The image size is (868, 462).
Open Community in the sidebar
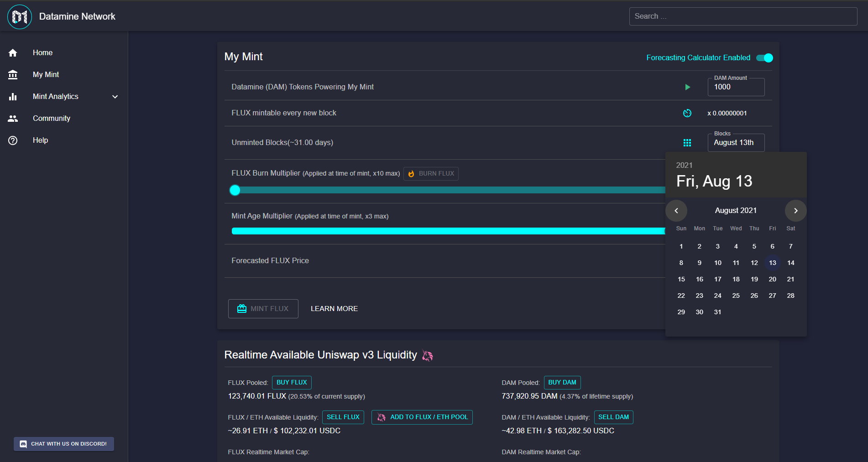64,119
